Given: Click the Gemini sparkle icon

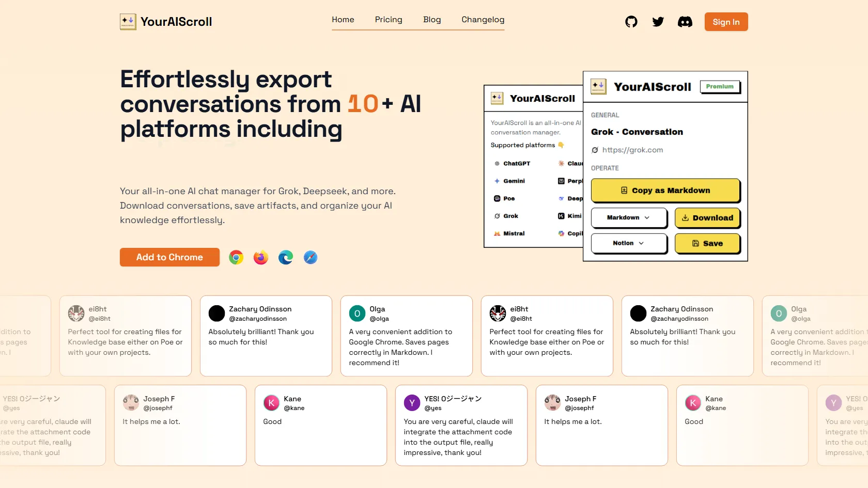Looking at the screenshot, I should (497, 181).
